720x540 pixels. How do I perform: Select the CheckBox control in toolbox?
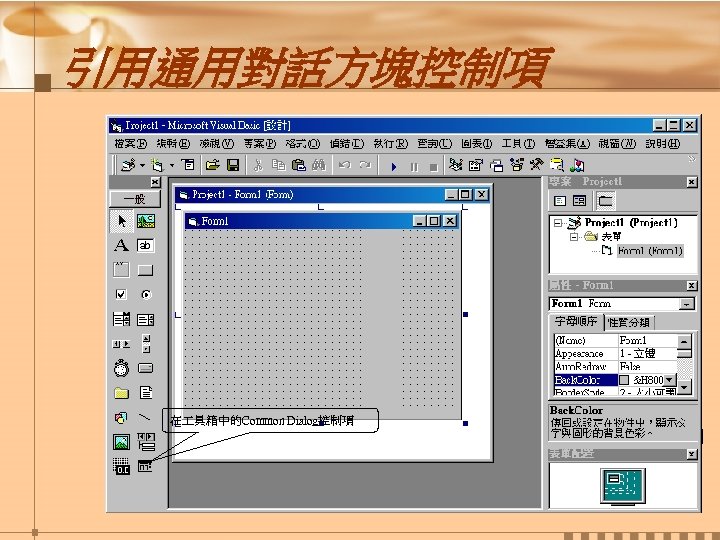pyautogui.click(x=121, y=294)
